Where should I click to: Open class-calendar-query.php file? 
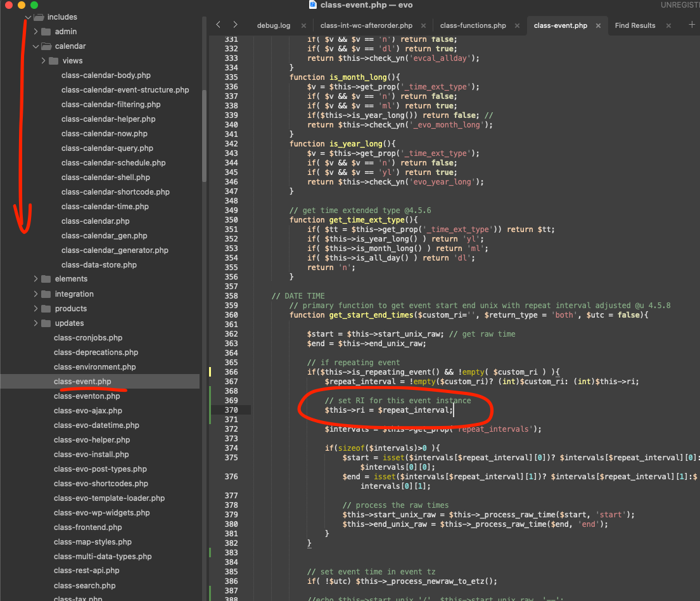(x=107, y=148)
